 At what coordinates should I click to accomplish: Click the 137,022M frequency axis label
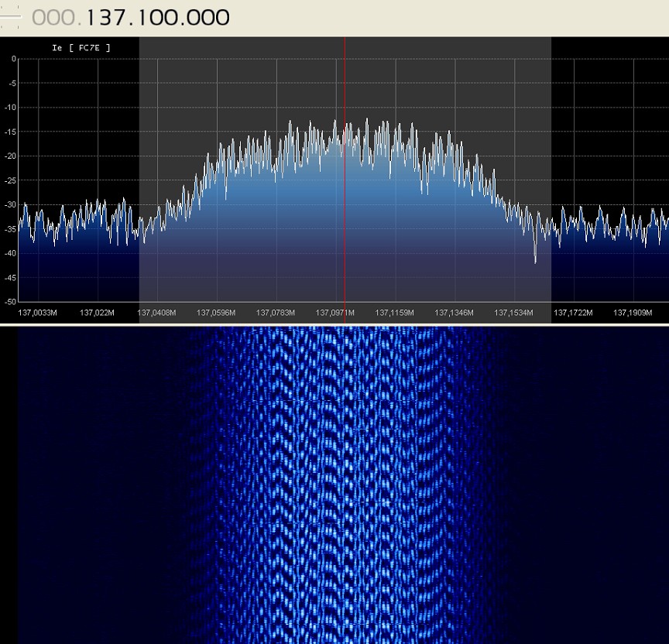(97, 313)
